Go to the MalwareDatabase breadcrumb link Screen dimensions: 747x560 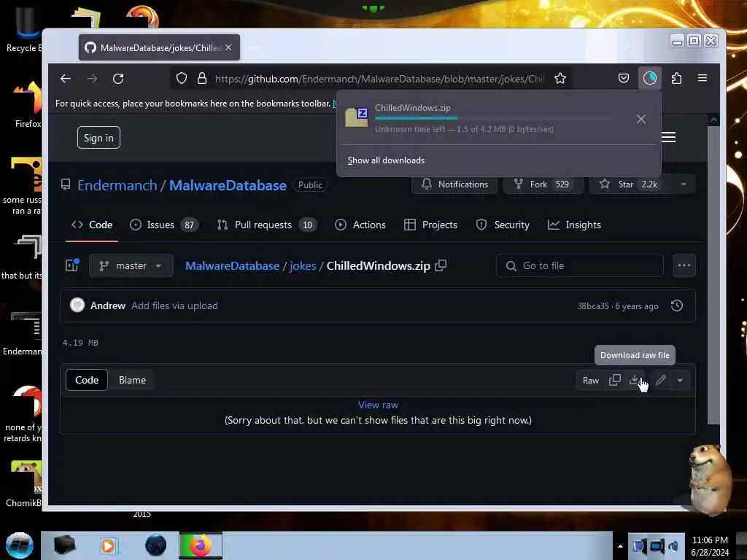pos(233,265)
